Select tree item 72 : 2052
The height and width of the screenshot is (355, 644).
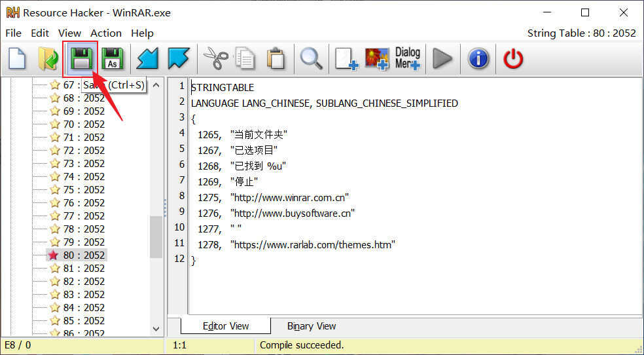[84, 151]
